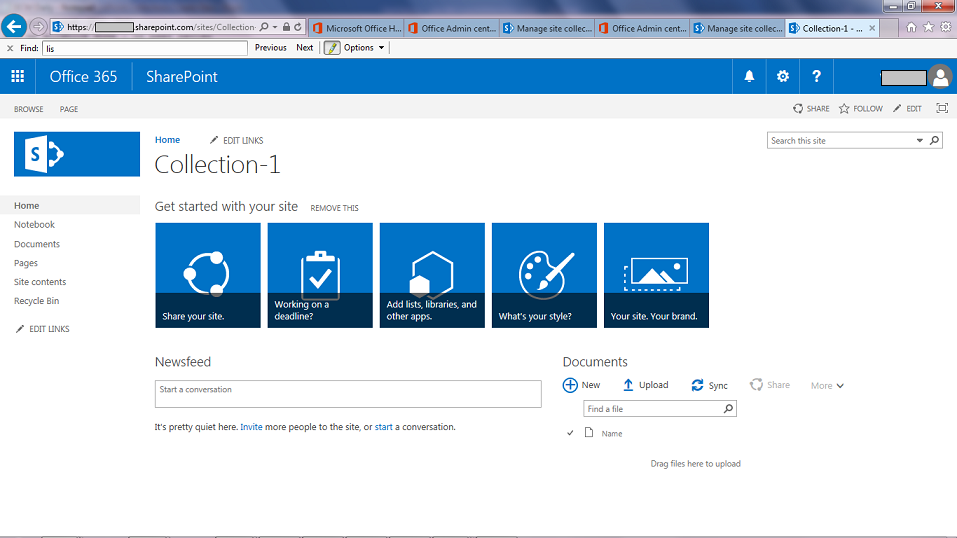Open the PAGE ribbon tab
This screenshot has width=957, height=538.
(x=69, y=109)
